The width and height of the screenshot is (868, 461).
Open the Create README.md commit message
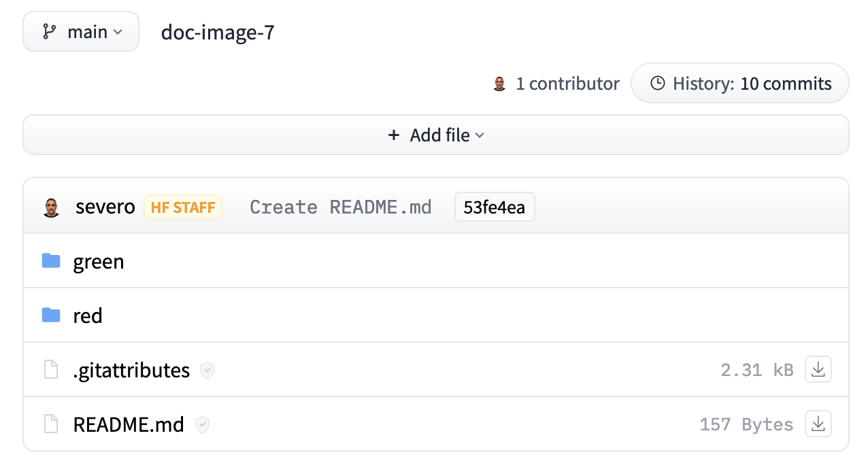(340, 207)
